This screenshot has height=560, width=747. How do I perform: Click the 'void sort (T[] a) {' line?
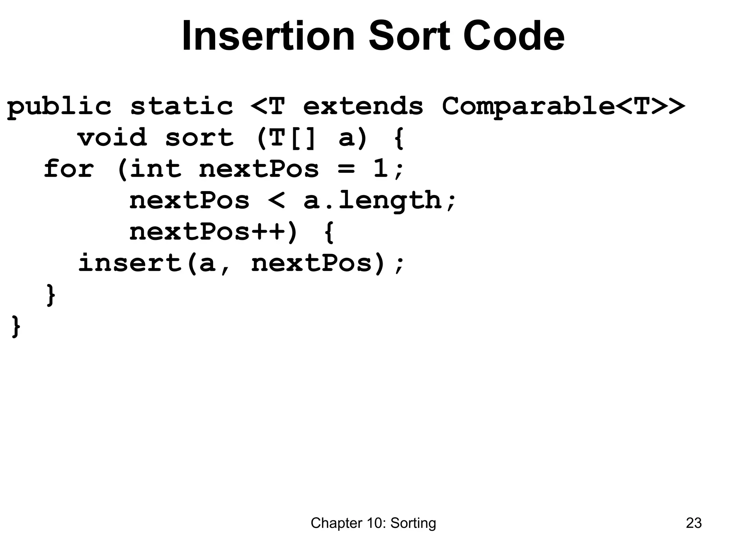click(241, 138)
